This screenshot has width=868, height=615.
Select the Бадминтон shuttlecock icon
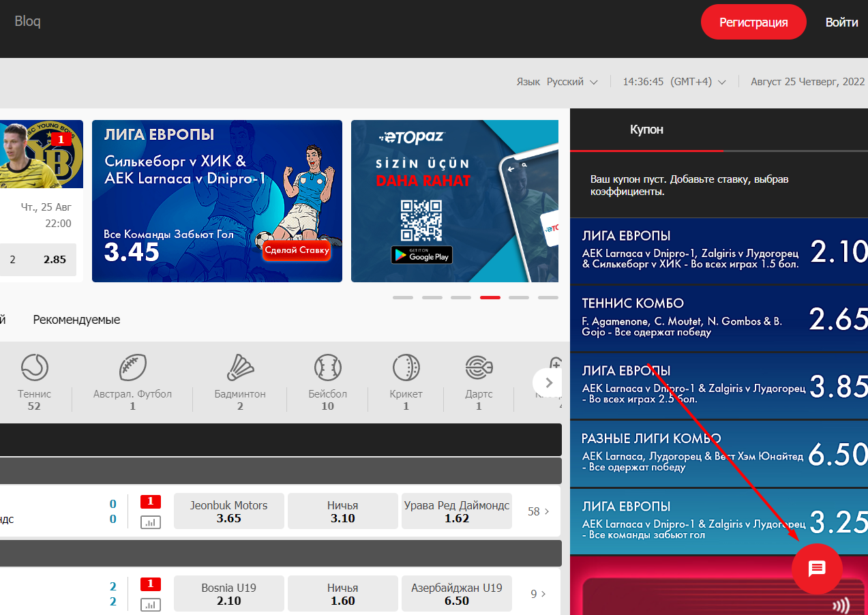[x=240, y=367]
